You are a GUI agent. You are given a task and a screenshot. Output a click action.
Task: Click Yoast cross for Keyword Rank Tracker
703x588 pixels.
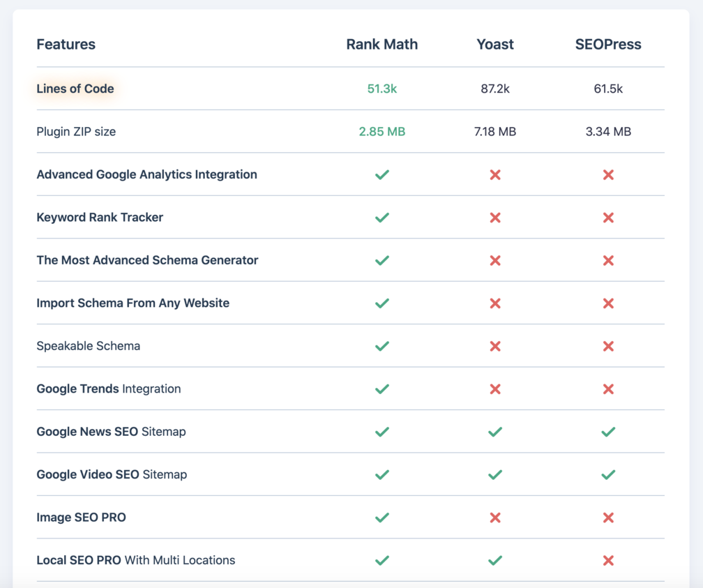coord(495,218)
